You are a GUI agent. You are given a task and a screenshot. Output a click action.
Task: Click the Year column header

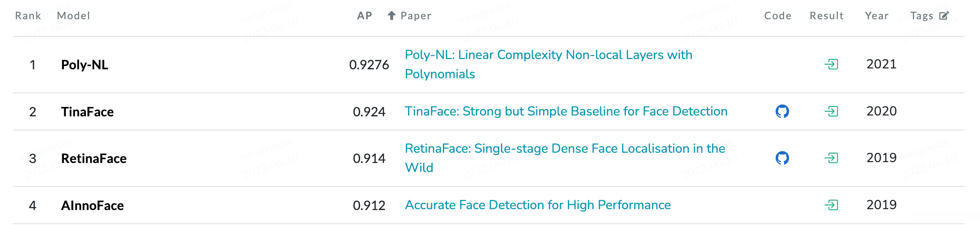tap(876, 16)
